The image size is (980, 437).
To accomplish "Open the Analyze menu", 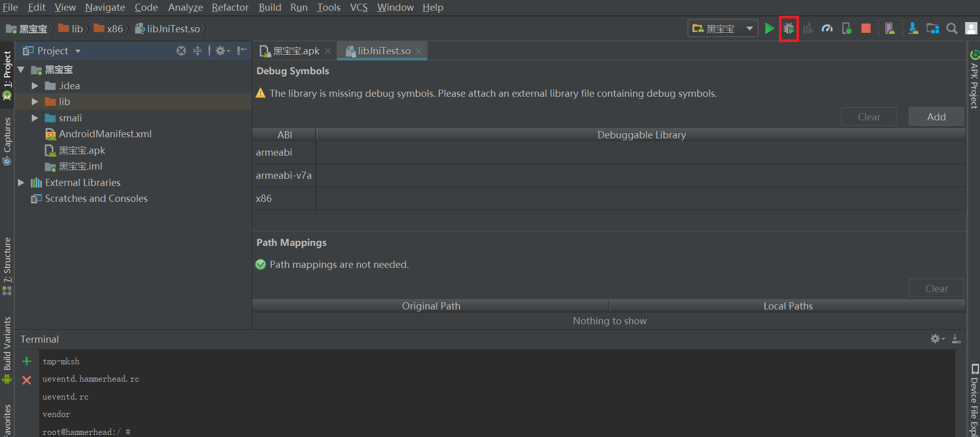I will [185, 7].
